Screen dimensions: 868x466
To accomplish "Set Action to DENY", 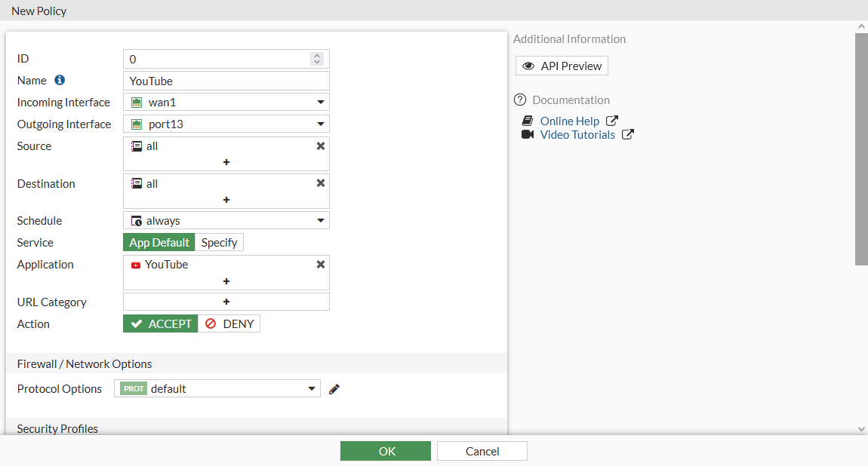I will [x=229, y=323].
